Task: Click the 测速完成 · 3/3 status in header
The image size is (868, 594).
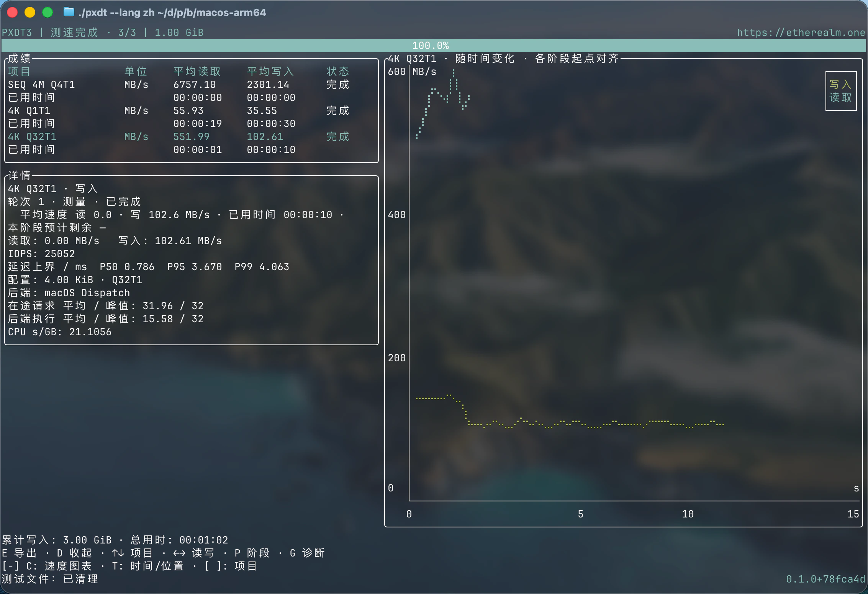Action: (x=93, y=33)
